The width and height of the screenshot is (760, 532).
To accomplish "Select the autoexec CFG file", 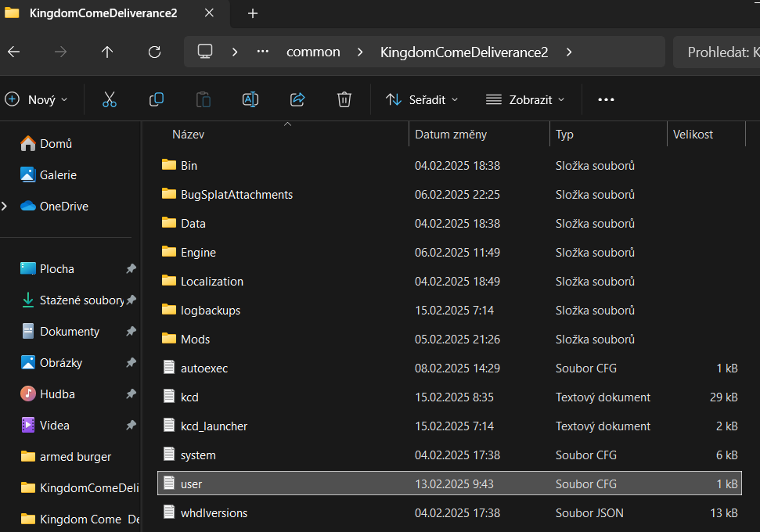I will [449, 368].
